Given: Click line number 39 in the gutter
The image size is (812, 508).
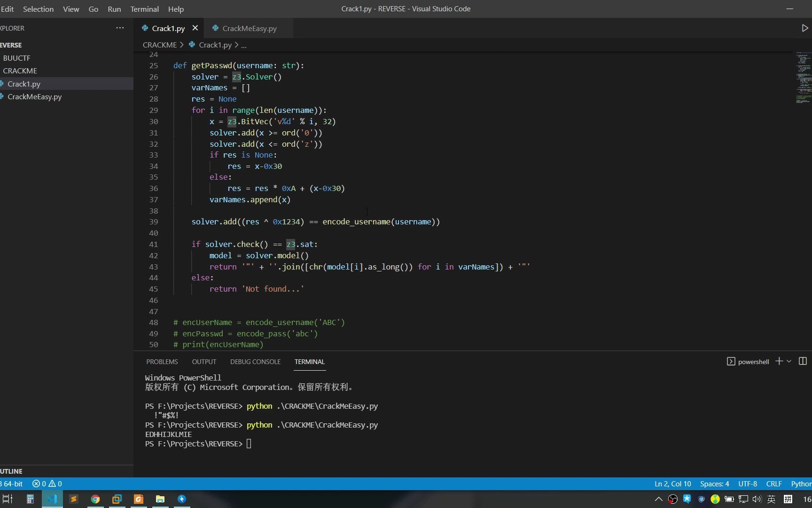Looking at the screenshot, I should [153, 222].
